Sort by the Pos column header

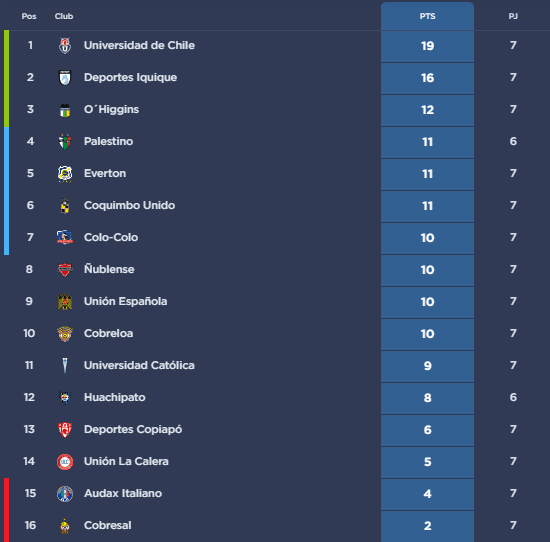pyautogui.click(x=29, y=16)
